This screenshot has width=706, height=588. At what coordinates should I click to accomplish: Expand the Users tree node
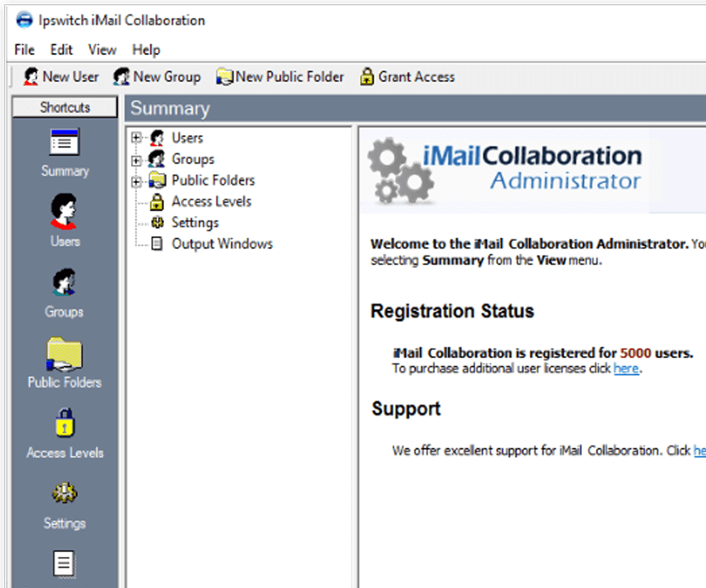[x=136, y=138]
